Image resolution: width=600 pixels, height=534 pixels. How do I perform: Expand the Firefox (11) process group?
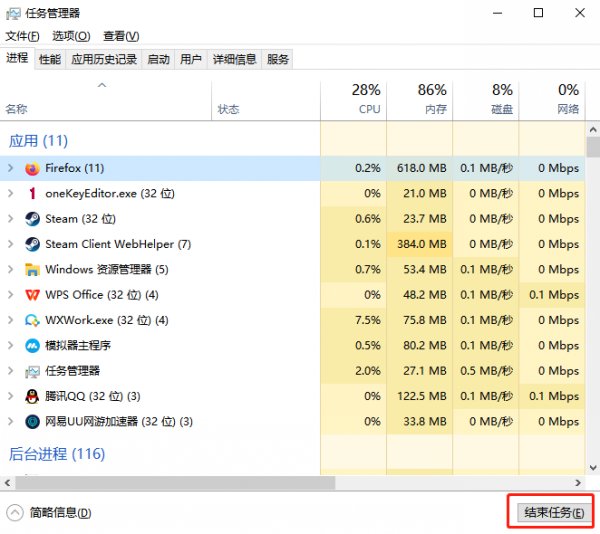click(11, 168)
